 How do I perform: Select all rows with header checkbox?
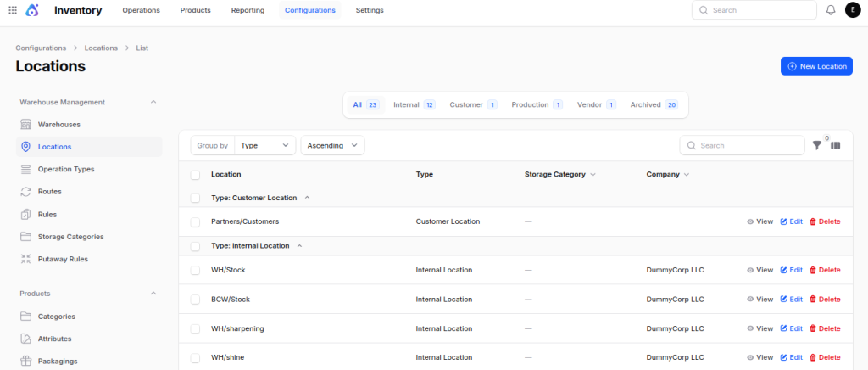[x=195, y=175]
